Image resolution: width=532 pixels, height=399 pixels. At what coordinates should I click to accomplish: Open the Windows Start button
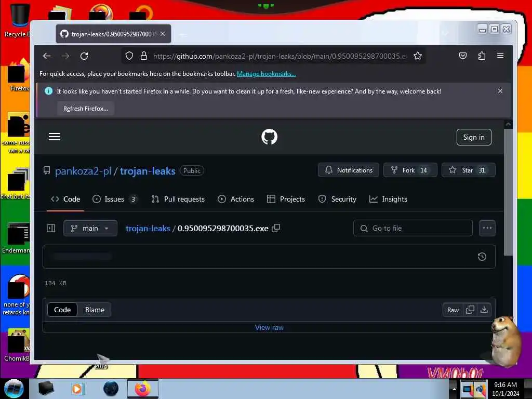click(14, 389)
